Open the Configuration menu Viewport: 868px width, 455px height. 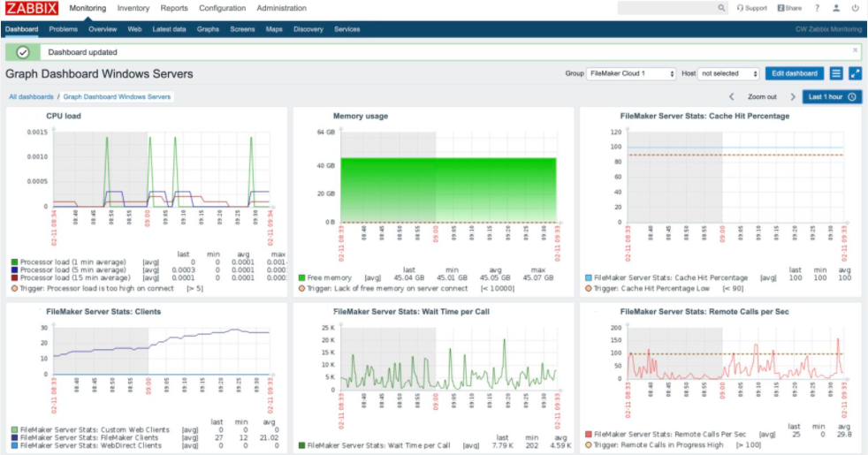coord(222,8)
